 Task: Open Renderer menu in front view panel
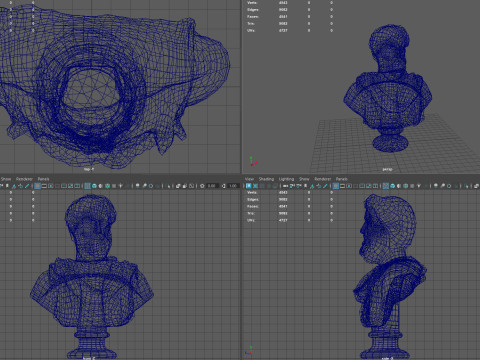[x=24, y=179]
